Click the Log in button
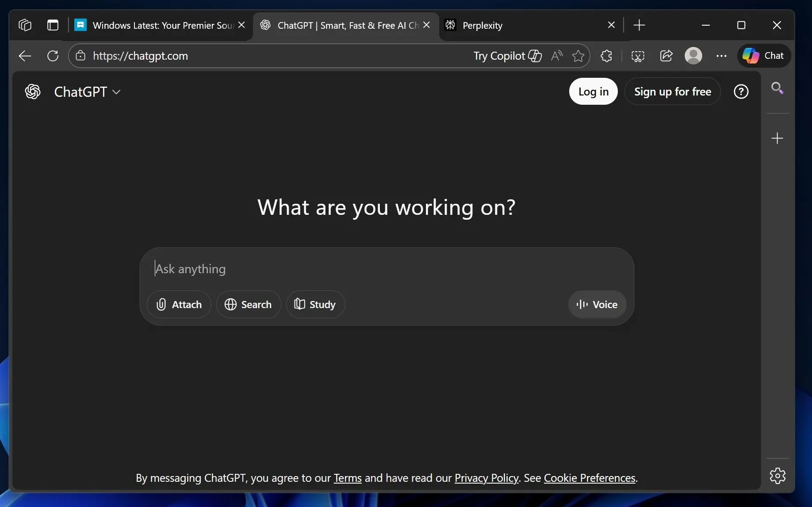 pyautogui.click(x=593, y=91)
